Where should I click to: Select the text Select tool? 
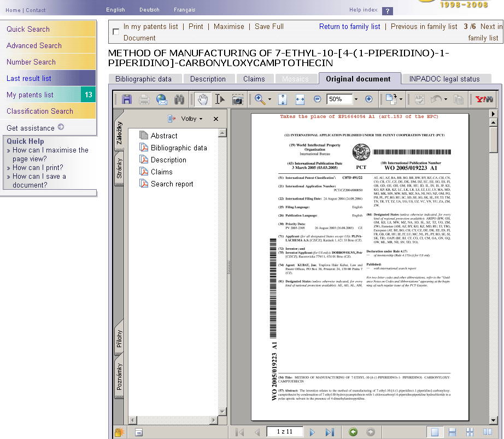click(x=220, y=99)
